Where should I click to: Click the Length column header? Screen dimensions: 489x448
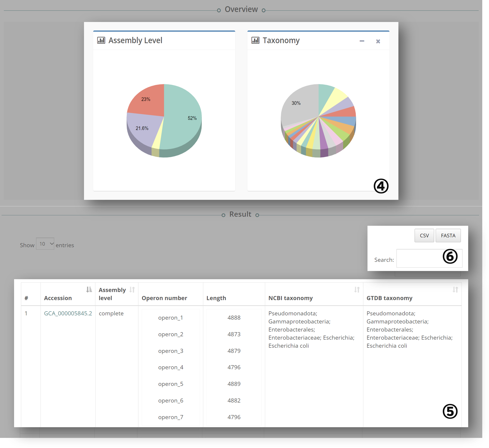(216, 298)
